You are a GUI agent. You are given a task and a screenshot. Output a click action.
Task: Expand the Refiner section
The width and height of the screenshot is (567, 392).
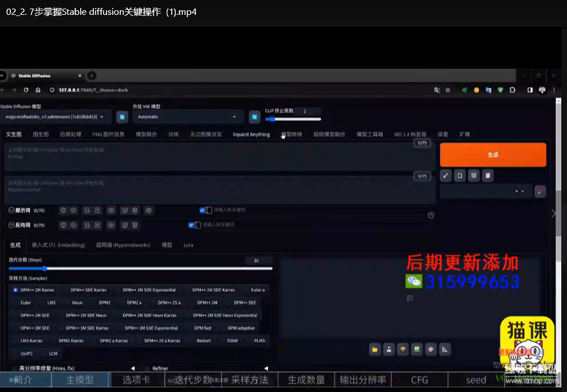coord(207,368)
